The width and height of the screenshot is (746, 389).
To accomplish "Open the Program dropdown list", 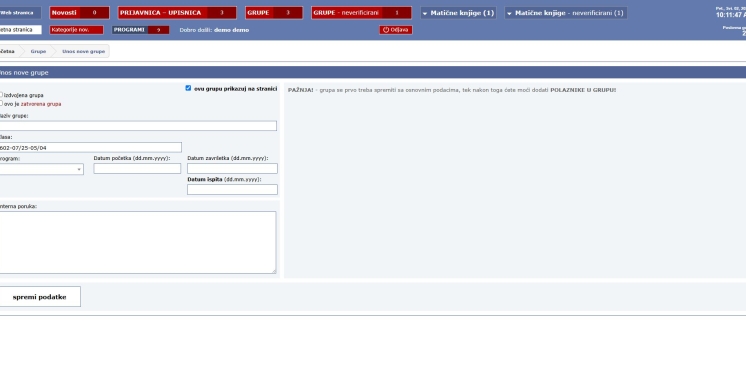I will click(41, 169).
